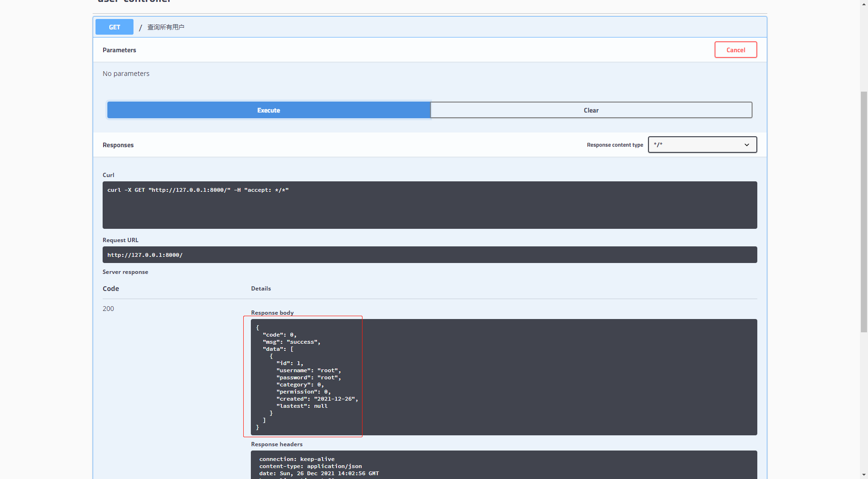The height and width of the screenshot is (479, 868).
Task: Click the "permission": 0 line
Action: 304,392
